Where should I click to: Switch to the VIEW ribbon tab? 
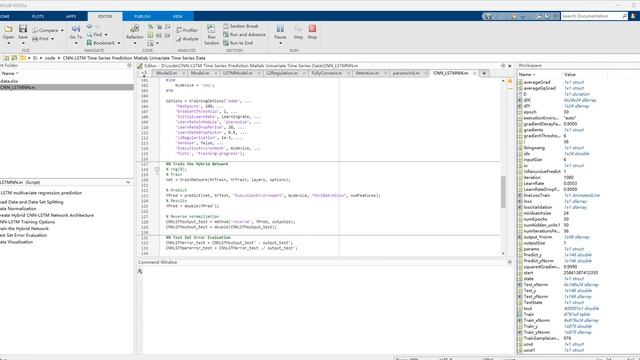[x=177, y=16]
